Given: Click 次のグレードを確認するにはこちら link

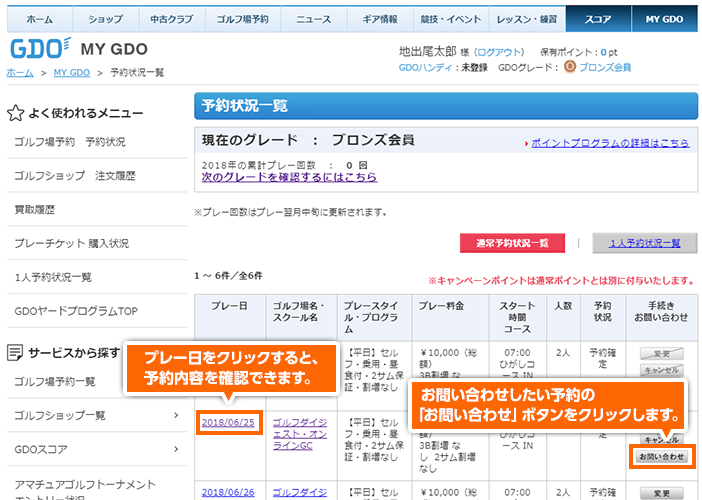Looking at the screenshot, I should (x=289, y=177).
